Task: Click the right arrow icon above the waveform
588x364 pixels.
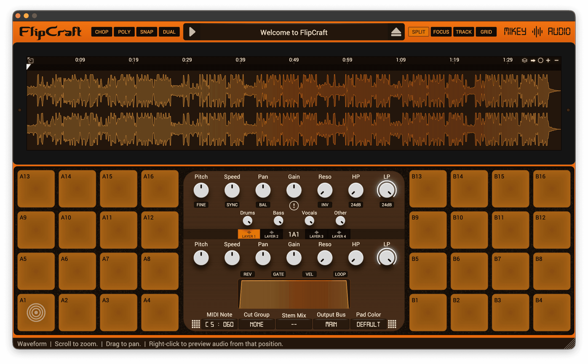Action: pos(533,60)
